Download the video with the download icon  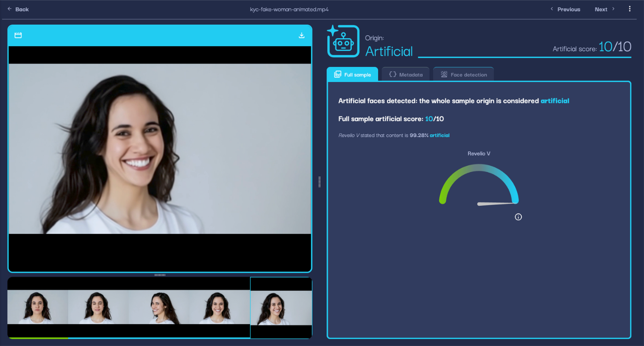pos(302,35)
